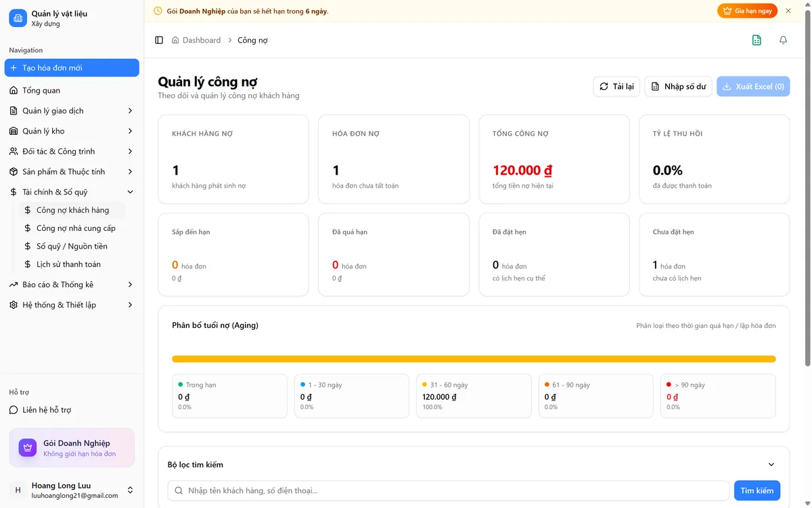Open Lịch sử thanh toán page

click(72, 264)
